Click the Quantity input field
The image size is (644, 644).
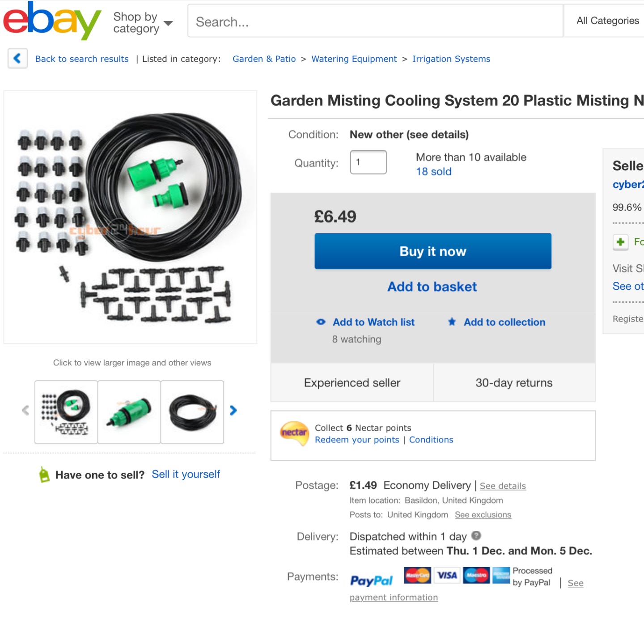(368, 162)
